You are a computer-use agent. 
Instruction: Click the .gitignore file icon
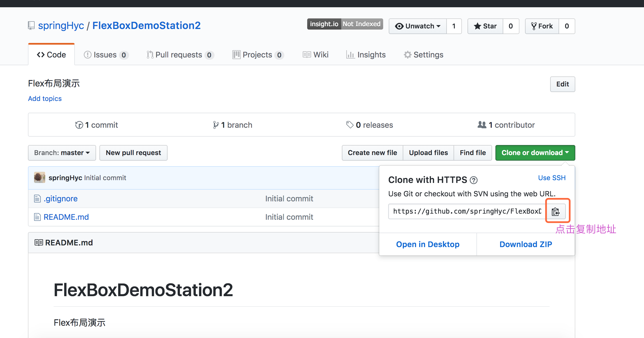coord(37,199)
